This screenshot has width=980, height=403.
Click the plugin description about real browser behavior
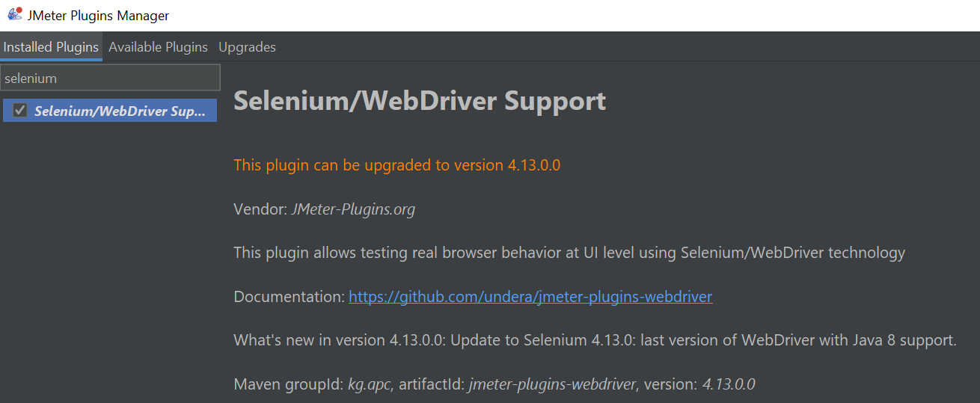[569, 253]
